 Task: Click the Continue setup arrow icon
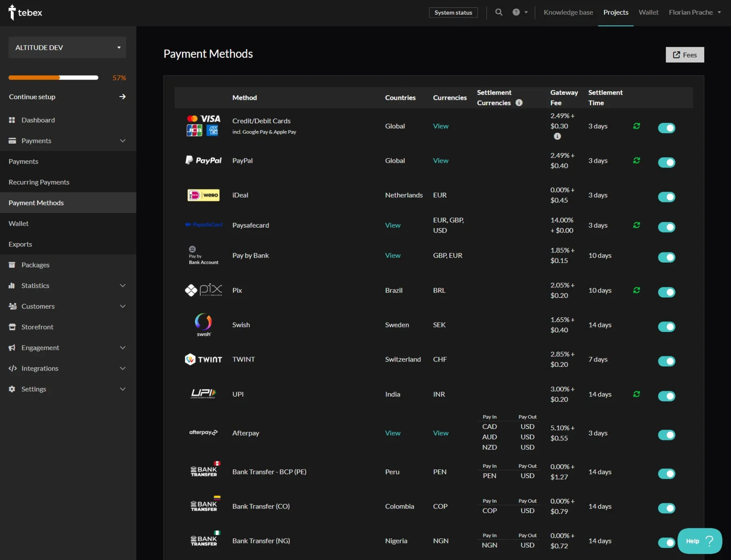coord(122,97)
